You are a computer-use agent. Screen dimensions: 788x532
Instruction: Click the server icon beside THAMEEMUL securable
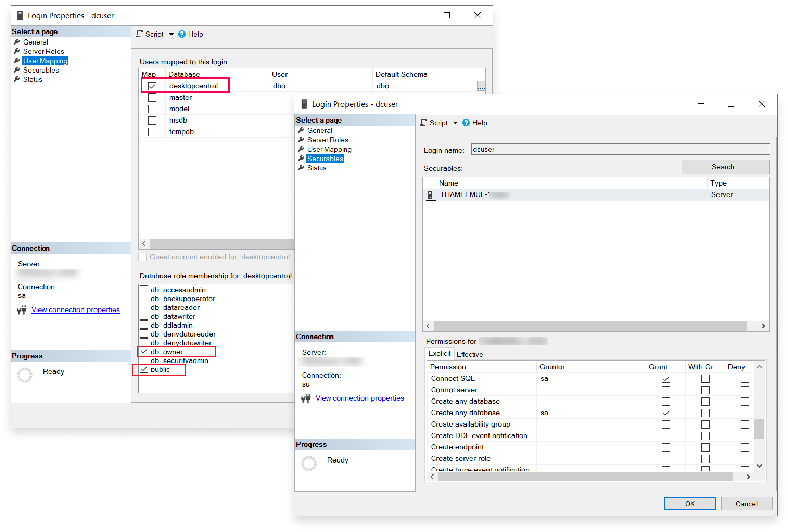pyautogui.click(x=429, y=195)
